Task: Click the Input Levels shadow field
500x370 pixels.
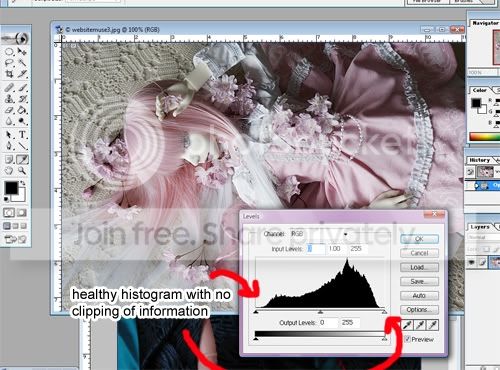Action: (315, 249)
